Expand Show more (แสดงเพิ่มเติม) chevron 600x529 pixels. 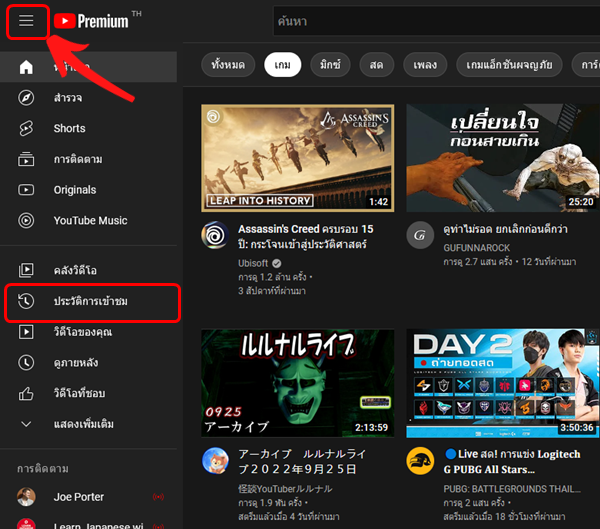(x=26, y=424)
